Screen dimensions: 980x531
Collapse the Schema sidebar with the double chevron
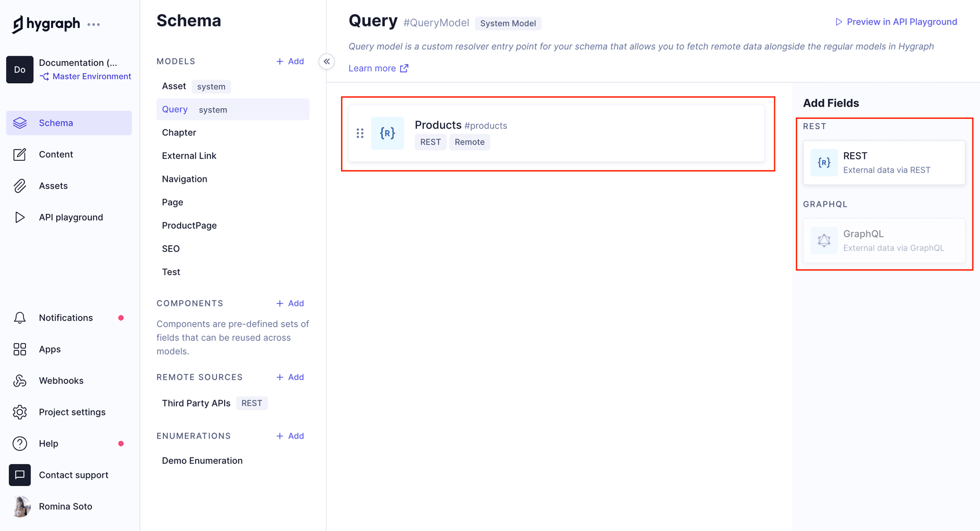click(x=327, y=61)
